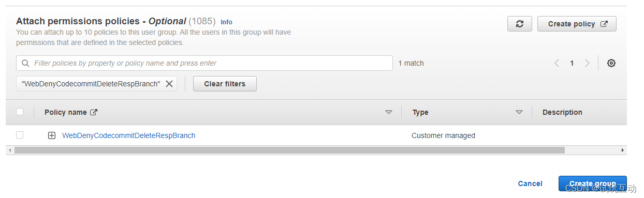
Task: Click the Cancel link
Action: 530,184
